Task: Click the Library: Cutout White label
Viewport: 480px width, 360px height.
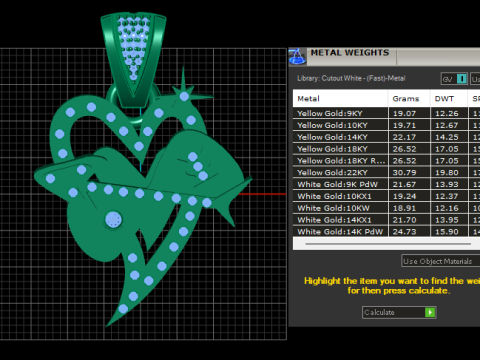Action: pyautogui.click(x=351, y=78)
